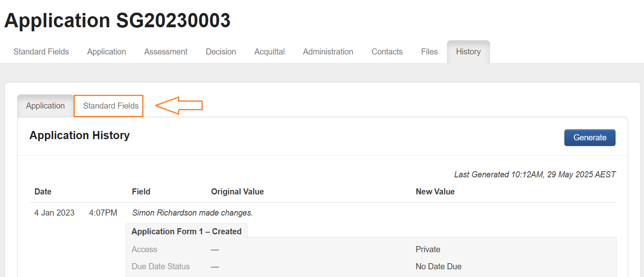Open the Assessment tab
Viewport: 644px width, 277px height.
[166, 52]
